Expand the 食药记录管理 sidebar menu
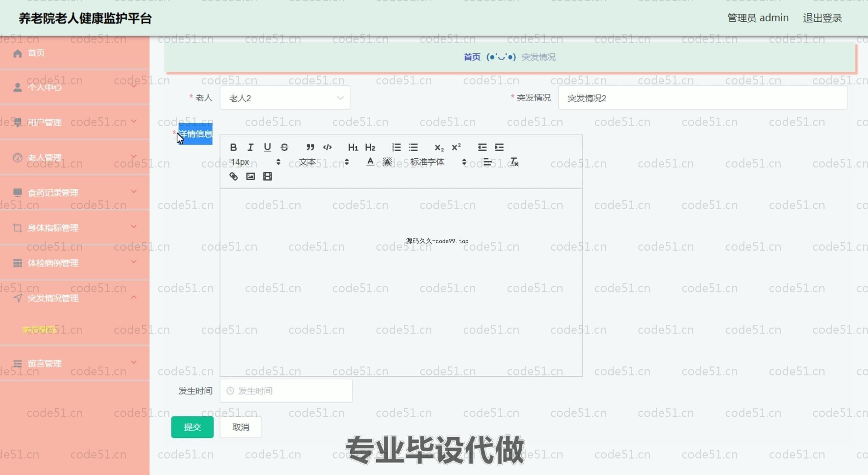Viewport: 868px width, 475px height. [x=74, y=192]
